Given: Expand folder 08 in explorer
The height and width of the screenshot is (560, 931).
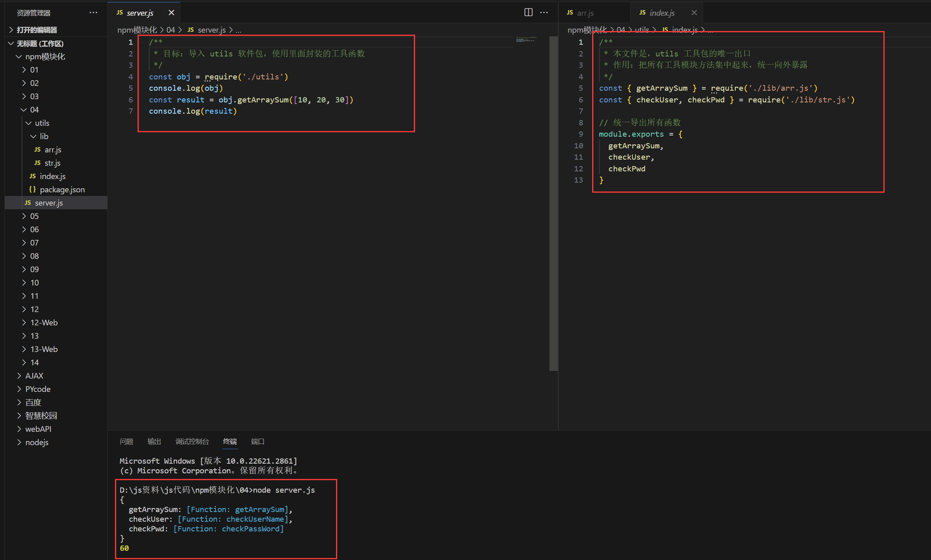Looking at the screenshot, I should pos(56,256).
